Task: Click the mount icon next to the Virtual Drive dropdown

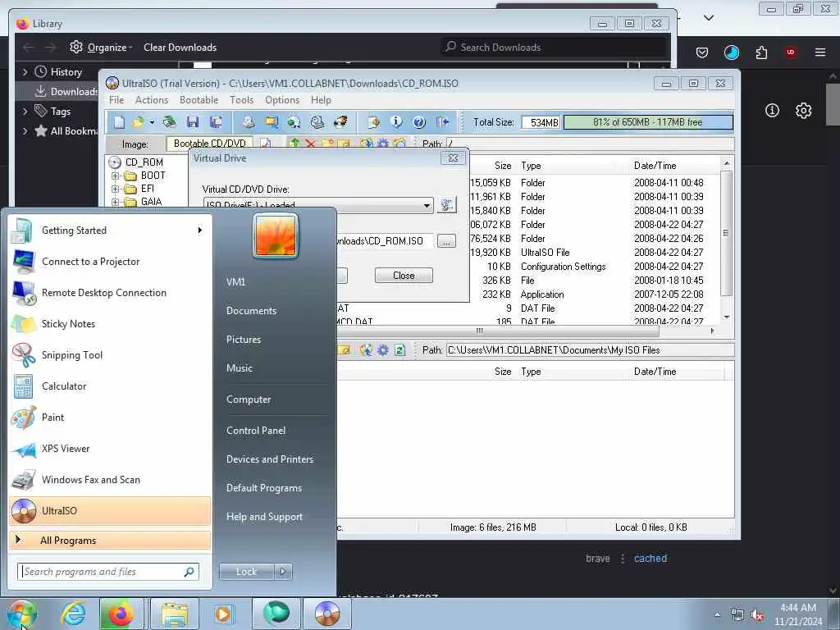Action: click(x=446, y=204)
